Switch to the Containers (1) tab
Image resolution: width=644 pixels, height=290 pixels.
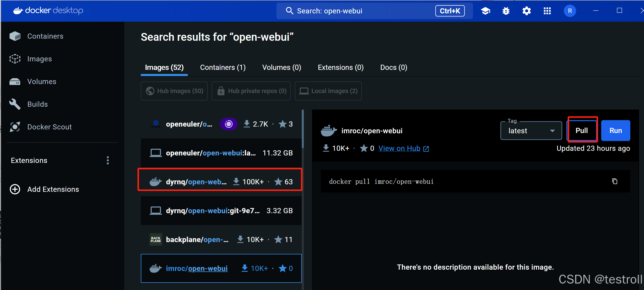coord(223,67)
